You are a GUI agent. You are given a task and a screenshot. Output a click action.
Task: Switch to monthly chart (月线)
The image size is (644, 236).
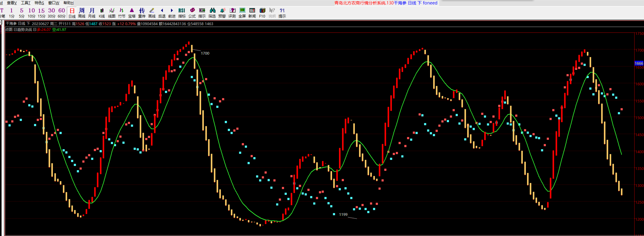pyautogui.click(x=92, y=13)
